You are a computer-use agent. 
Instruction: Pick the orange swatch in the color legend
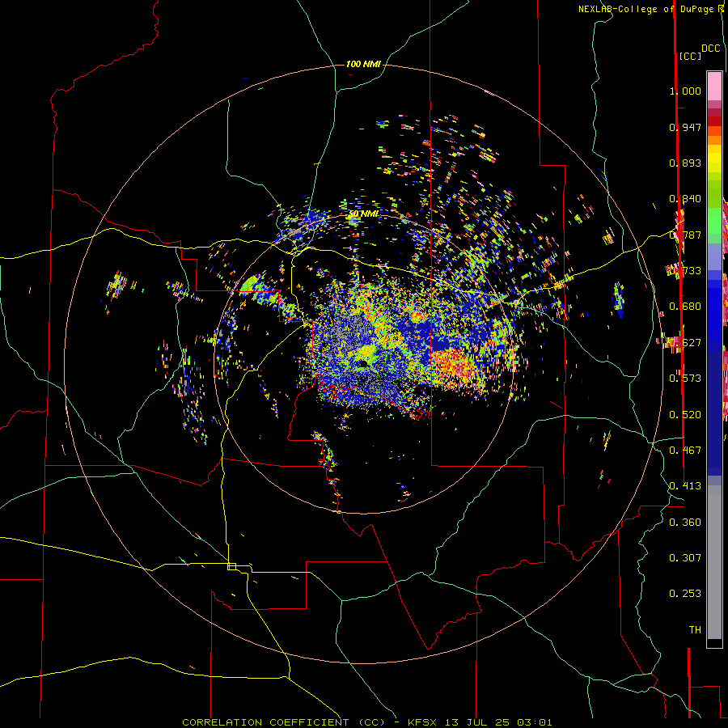click(x=714, y=140)
